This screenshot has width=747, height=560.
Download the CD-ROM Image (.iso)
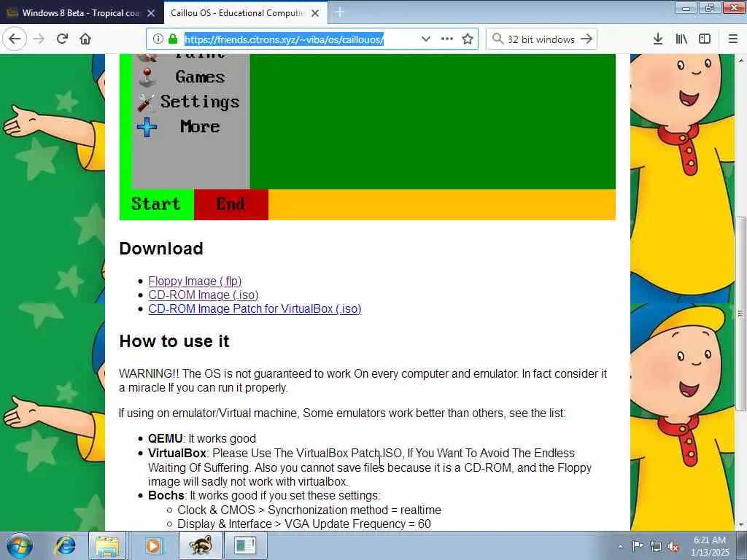(204, 295)
